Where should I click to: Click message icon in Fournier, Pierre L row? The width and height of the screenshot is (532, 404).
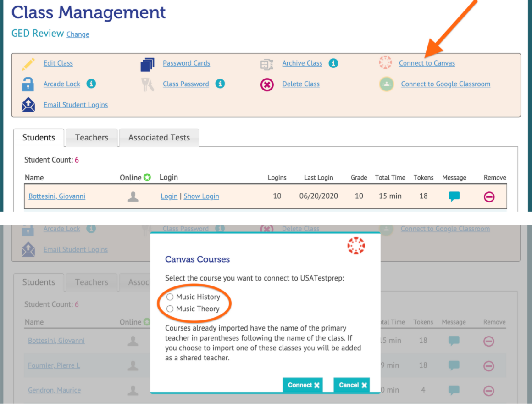click(x=454, y=365)
